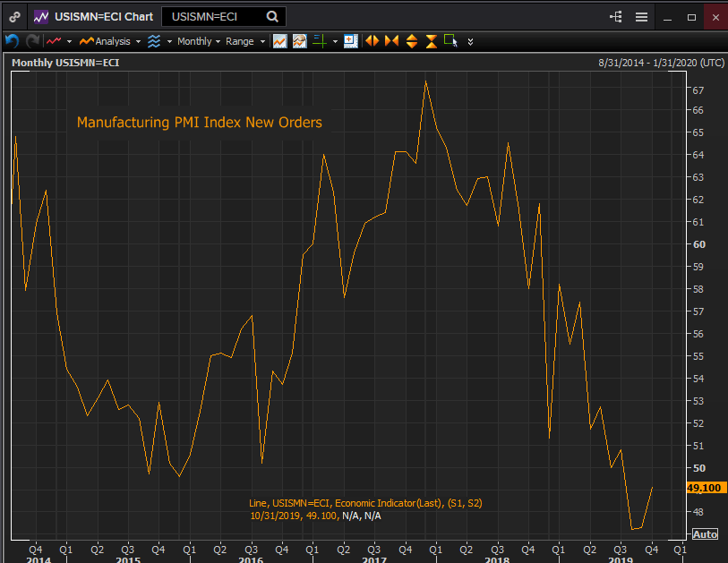
Task: Toggle the Auto scale button
Action: click(x=705, y=534)
